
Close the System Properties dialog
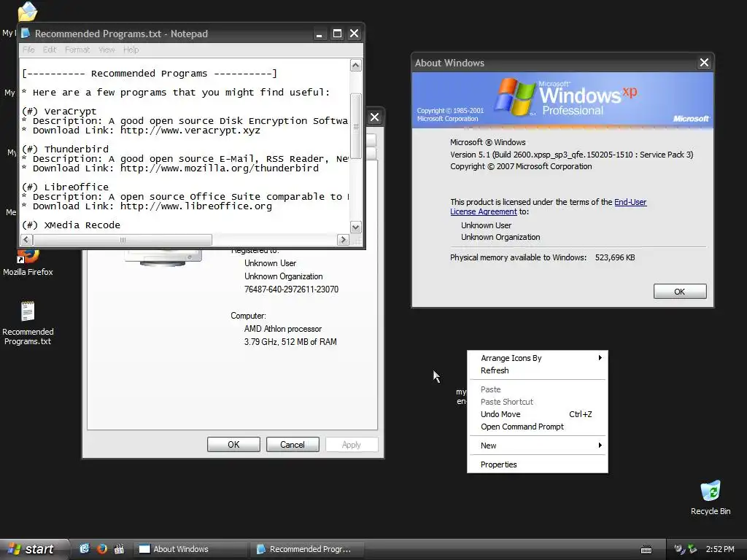pyautogui.click(x=375, y=117)
